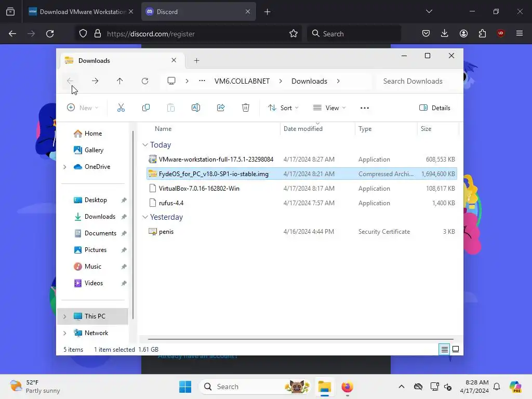532x399 pixels.
Task: Open Windows Start menu
Action: [185, 387]
